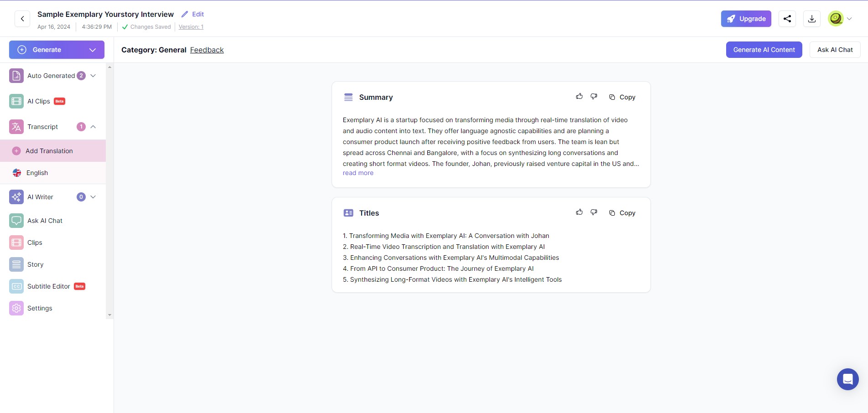868x413 pixels.
Task: Click the project title Sample Exemplary Yourstory Interview
Action: click(x=105, y=14)
